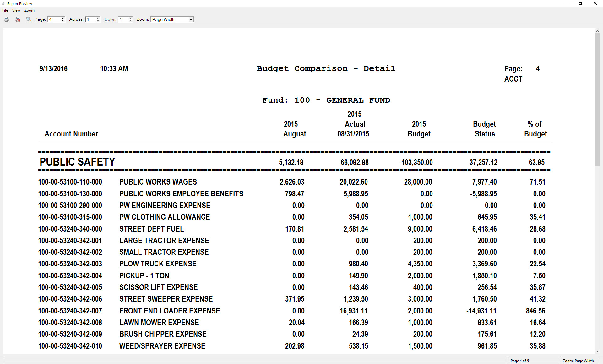The image size is (603, 364).
Task: Minimize the Report Preview window
Action: [x=567, y=3]
